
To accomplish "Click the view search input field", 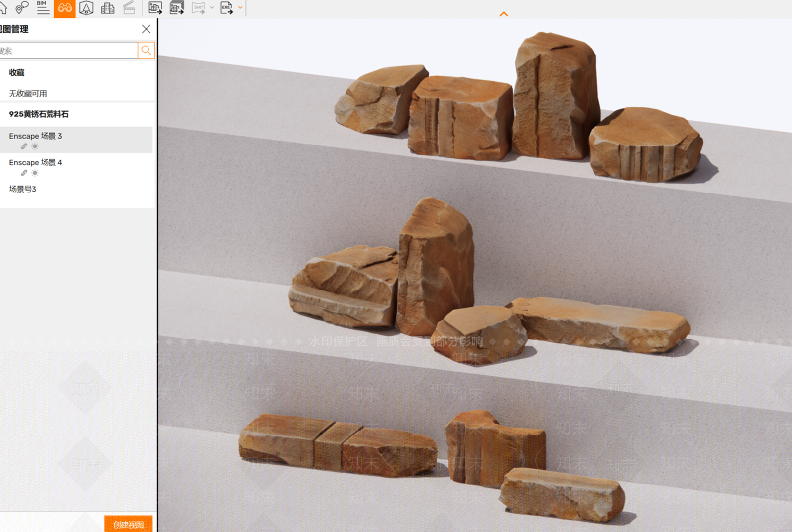I will pyautogui.click(x=68, y=50).
